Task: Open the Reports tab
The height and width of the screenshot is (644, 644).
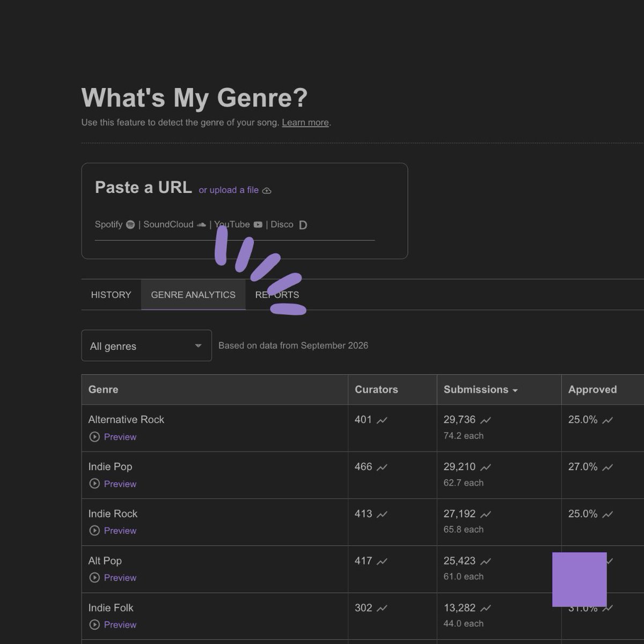Action: coord(277,295)
